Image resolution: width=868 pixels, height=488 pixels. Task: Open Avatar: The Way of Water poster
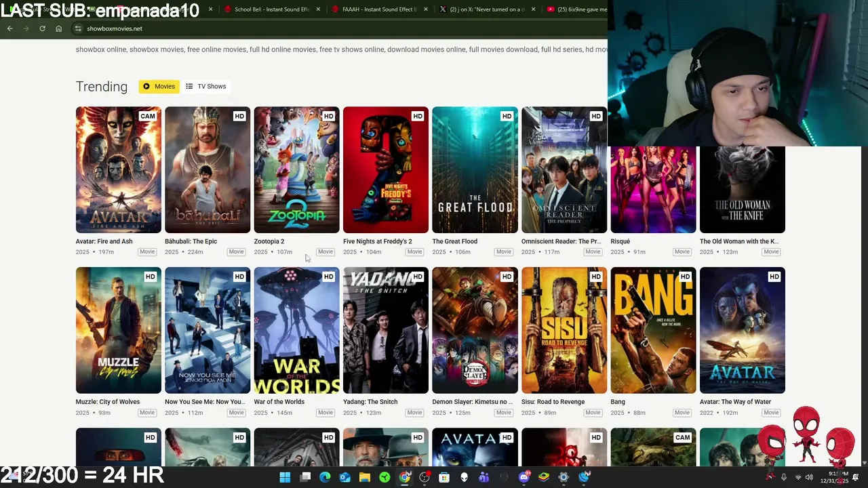click(x=743, y=330)
